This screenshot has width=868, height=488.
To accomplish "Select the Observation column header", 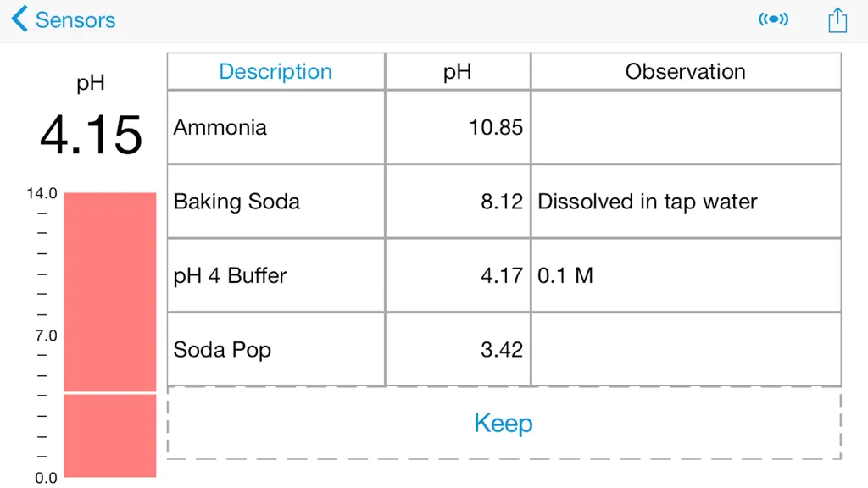I will (686, 71).
